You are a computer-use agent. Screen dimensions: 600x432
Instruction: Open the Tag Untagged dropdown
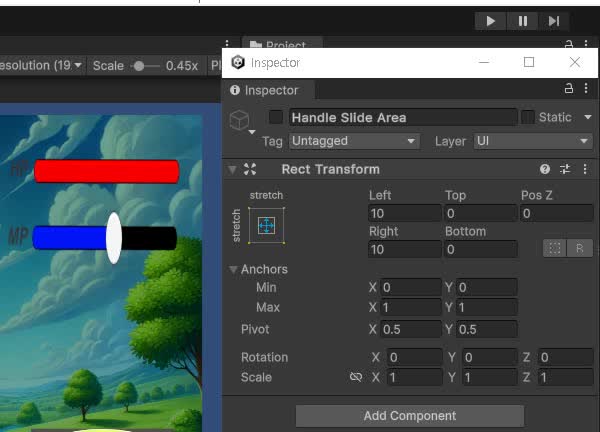354,141
